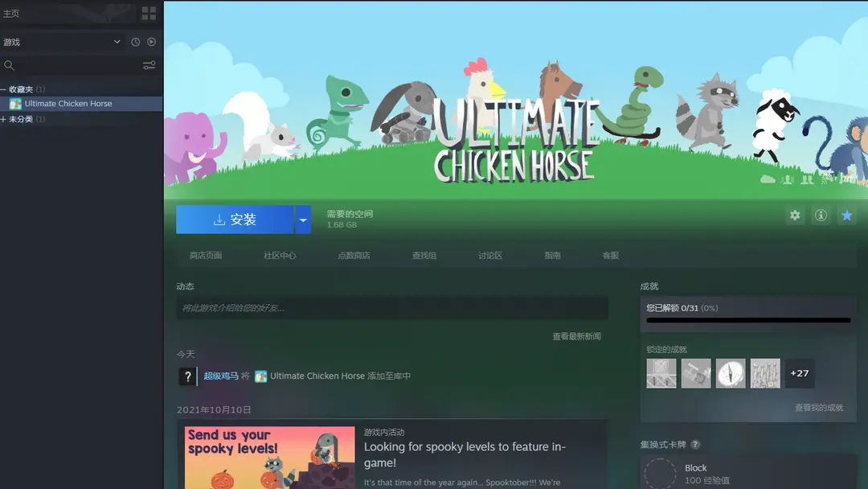Click the two-person co-op icon on the banner
Screen dimensions: 868x489
[807, 179]
